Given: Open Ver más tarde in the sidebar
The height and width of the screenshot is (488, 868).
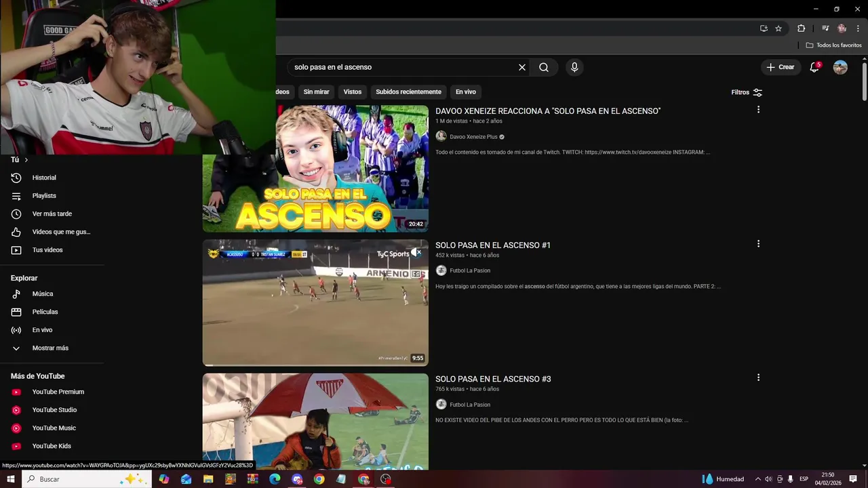Looking at the screenshot, I should click(52, 213).
